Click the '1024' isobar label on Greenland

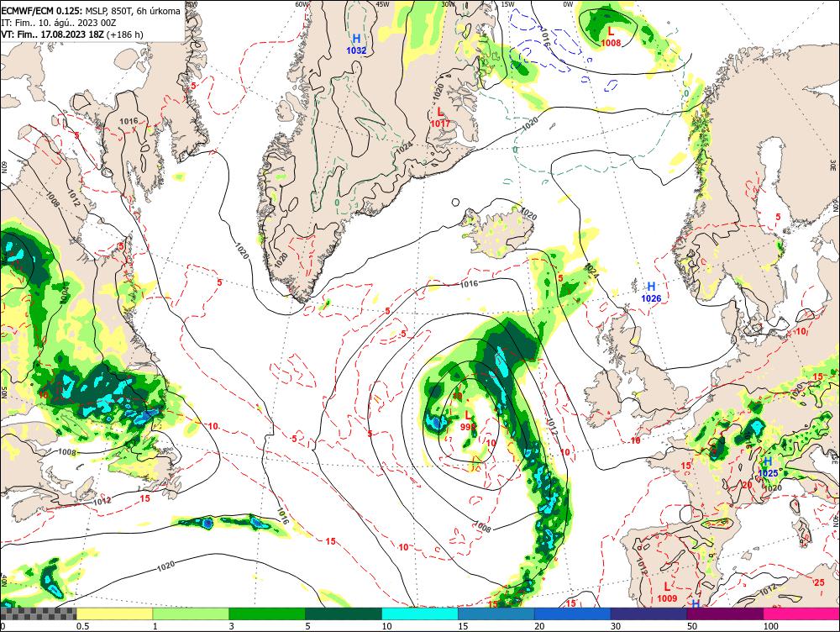pyautogui.click(x=404, y=149)
